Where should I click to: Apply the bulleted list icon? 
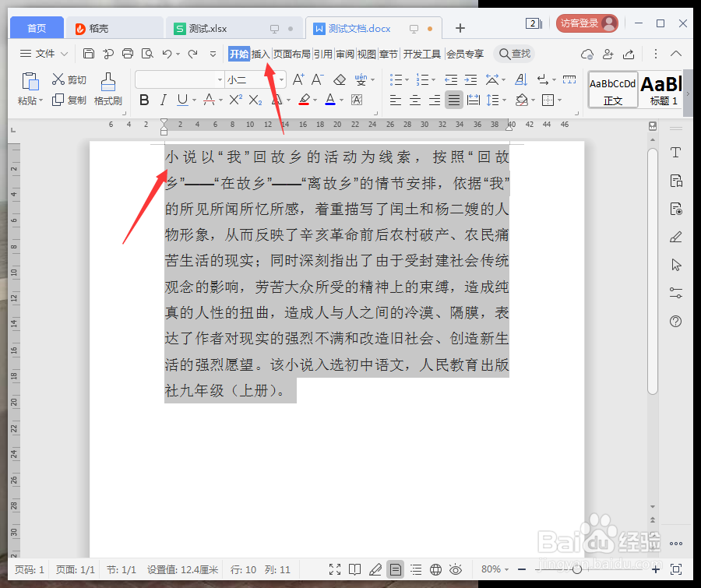click(x=396, y=79)
